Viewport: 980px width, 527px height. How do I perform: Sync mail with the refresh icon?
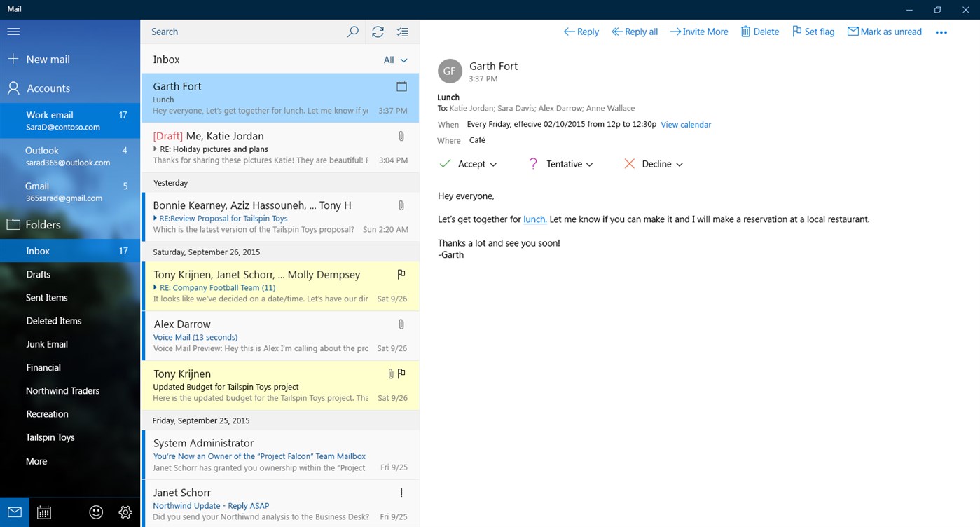(378, 32)
